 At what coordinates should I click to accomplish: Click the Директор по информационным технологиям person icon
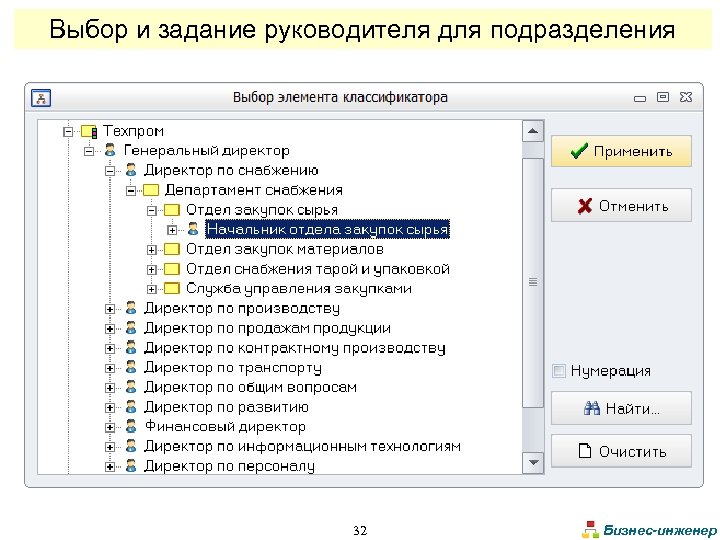click(x=131, y=446)
